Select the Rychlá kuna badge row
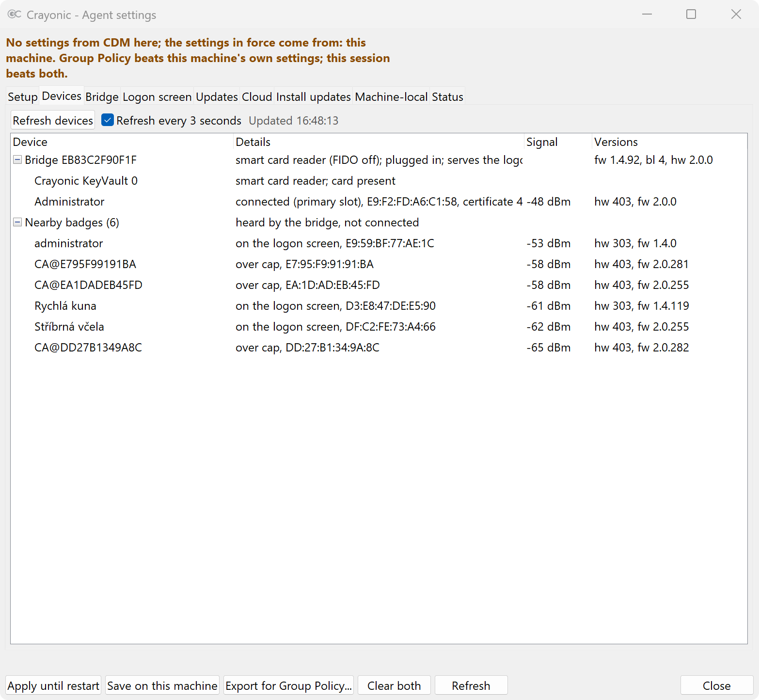759x700 pixels. point(379,305)
